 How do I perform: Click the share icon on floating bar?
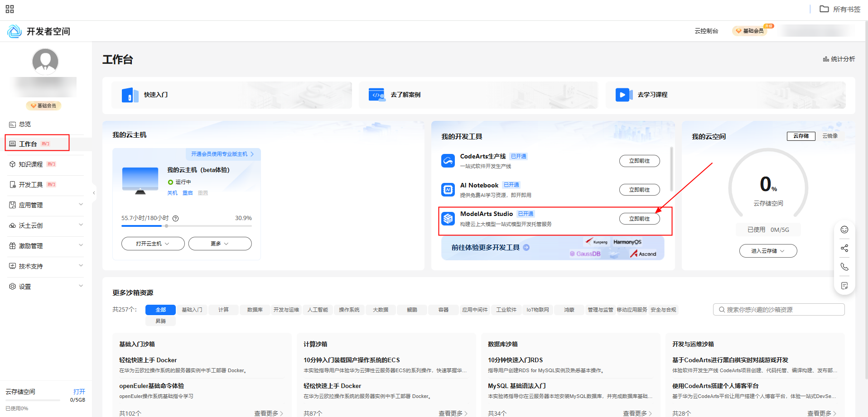(x=844, y=248)
